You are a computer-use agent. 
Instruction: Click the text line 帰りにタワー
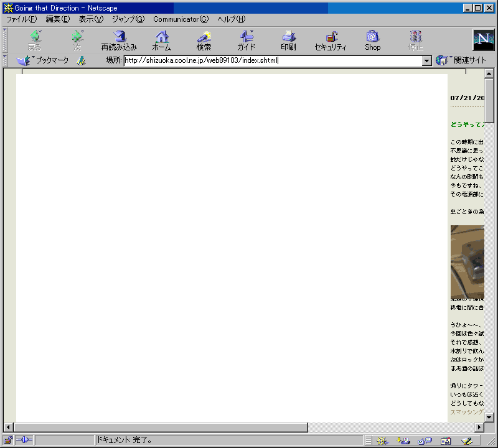pos(467,386)
